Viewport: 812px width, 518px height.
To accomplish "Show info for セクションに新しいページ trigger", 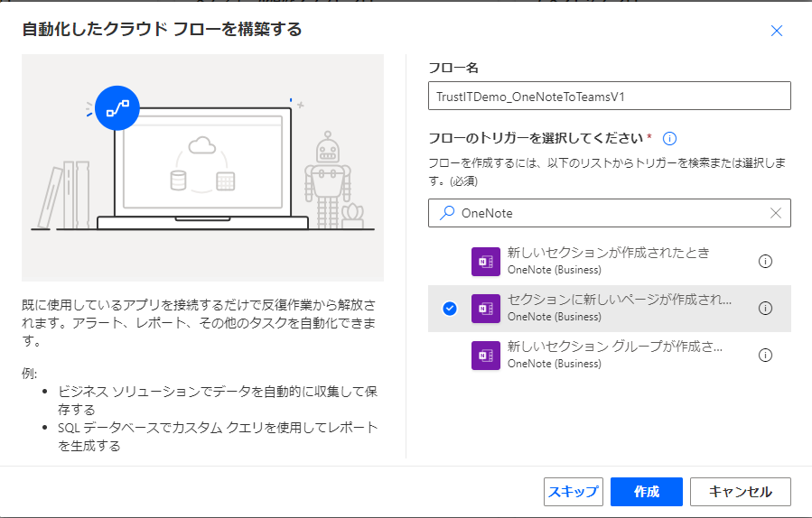I will (765, 308).
